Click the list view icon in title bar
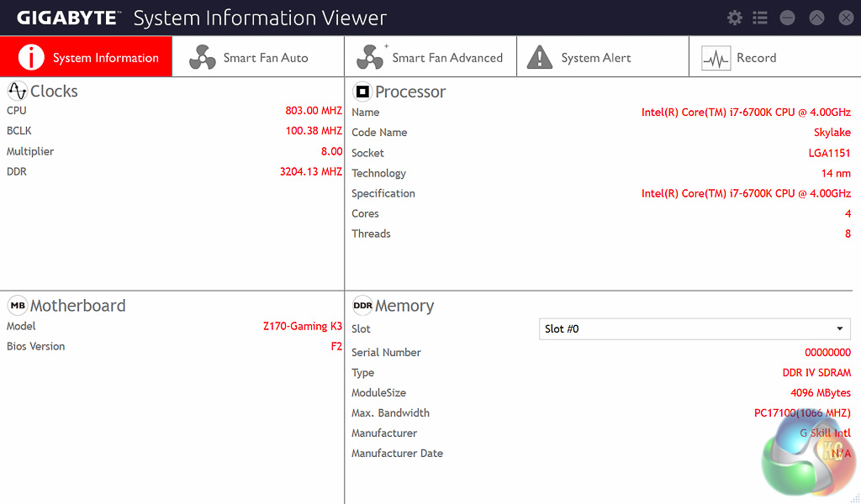The image size is (861, 504). (x=760, y=18)
